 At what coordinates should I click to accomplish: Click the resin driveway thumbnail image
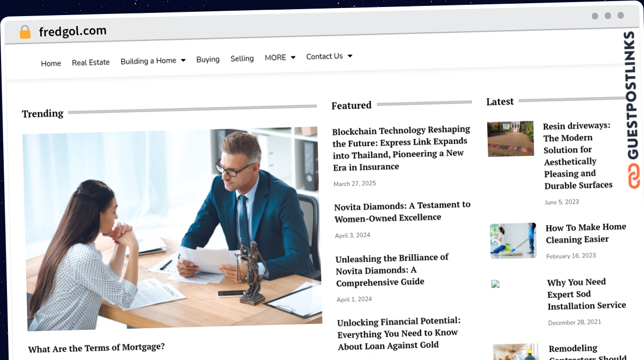tap(510, 139)
